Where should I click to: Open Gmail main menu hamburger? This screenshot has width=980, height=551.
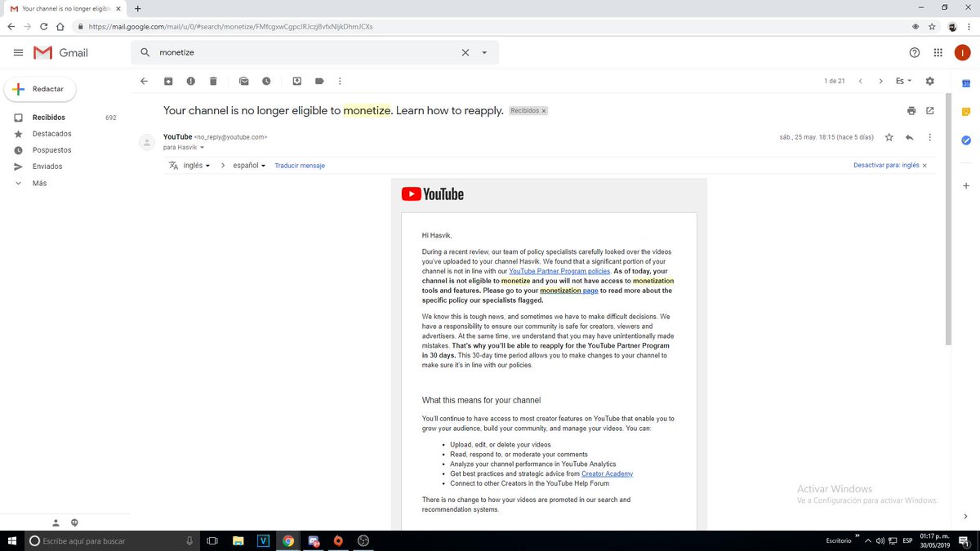click(18, 52)
